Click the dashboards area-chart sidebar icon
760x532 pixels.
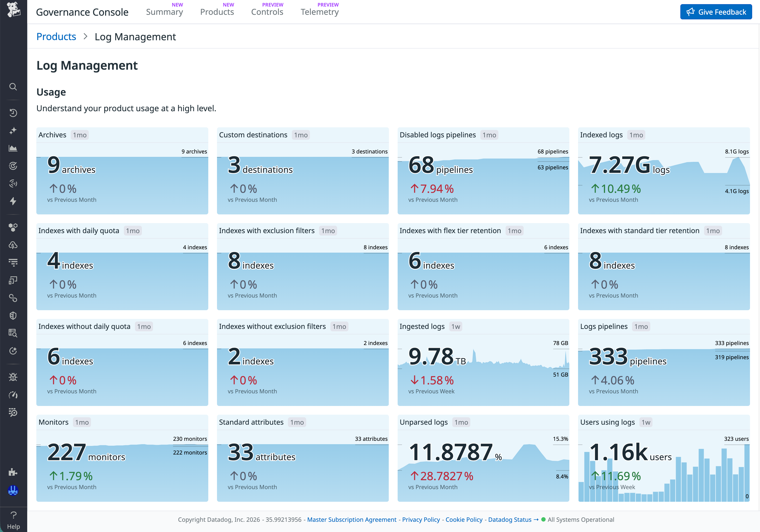click(x=13, y=148)
